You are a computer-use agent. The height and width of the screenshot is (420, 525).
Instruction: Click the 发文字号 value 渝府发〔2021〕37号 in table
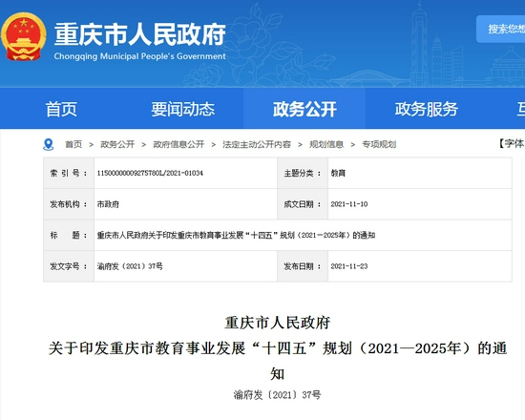coord(130,266)
